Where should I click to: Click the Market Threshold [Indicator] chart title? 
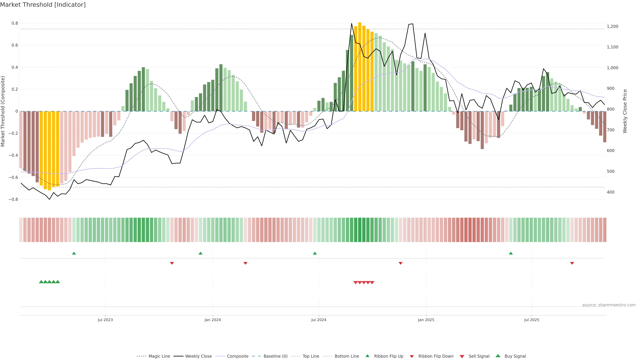43,5
